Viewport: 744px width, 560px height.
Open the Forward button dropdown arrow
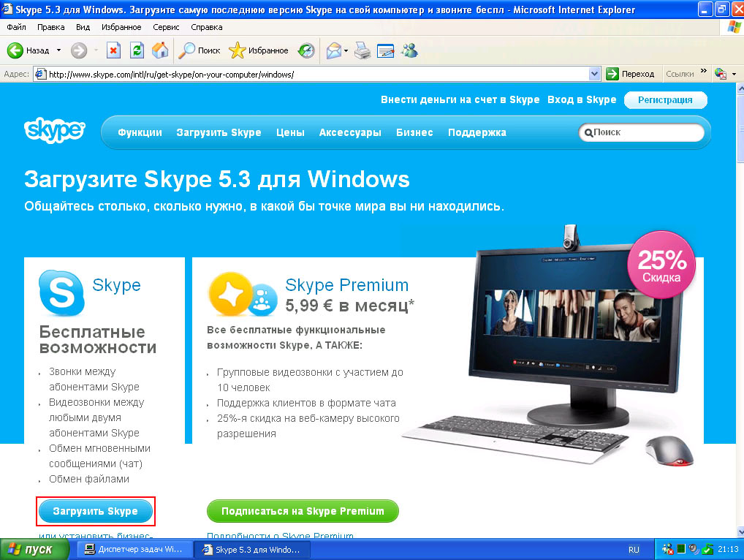[96, 50]
